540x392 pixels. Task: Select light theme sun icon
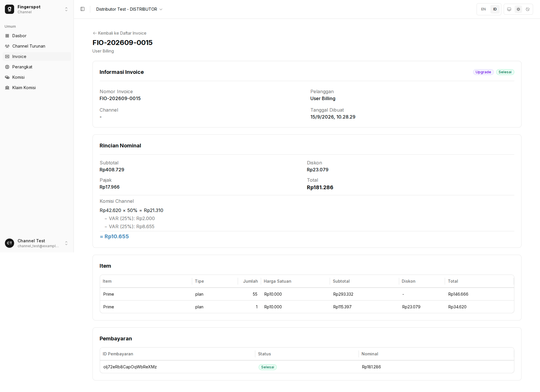[518, 9]
